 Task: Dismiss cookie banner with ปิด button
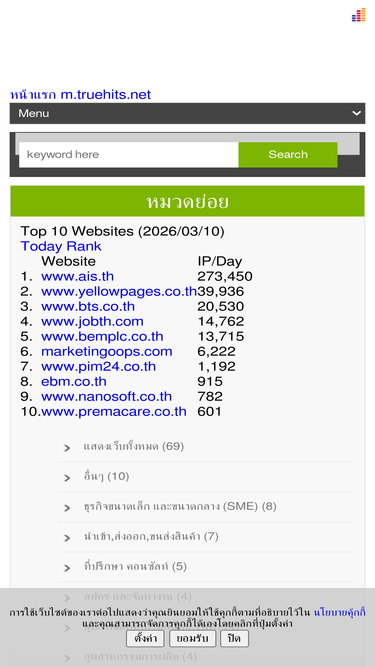[234, 638]
